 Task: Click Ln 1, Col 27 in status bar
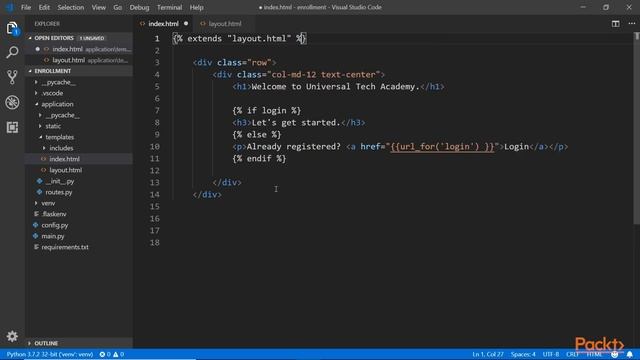(x=488, y=354)
